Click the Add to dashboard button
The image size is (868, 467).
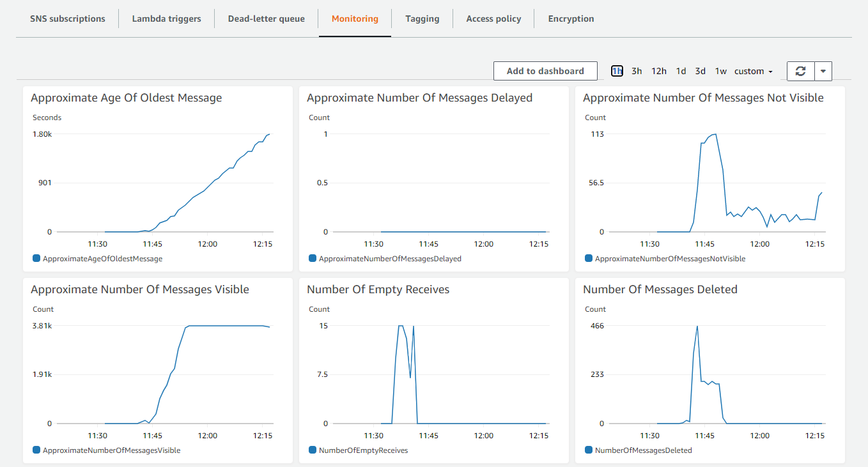tap(545, 71)
